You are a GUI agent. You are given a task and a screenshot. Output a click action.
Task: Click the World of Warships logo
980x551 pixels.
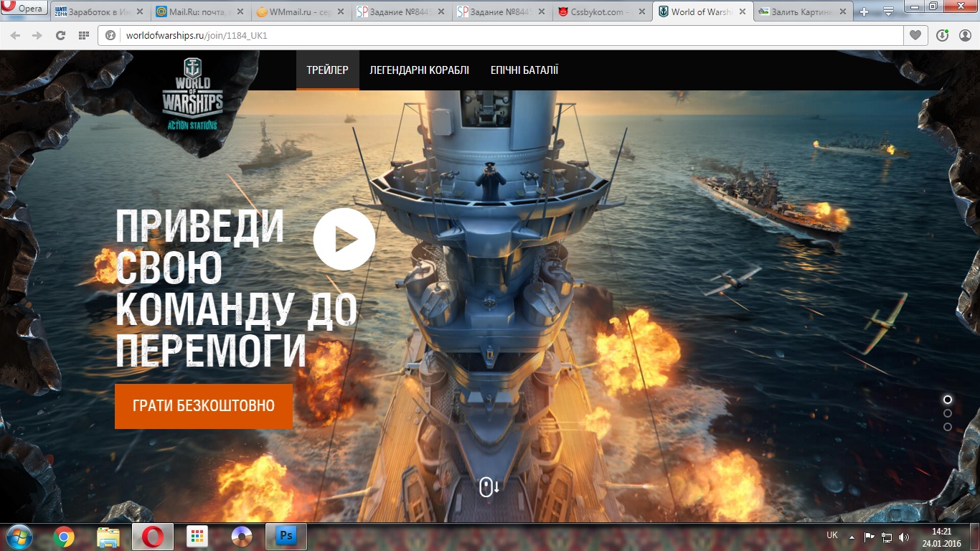(192, 93)
